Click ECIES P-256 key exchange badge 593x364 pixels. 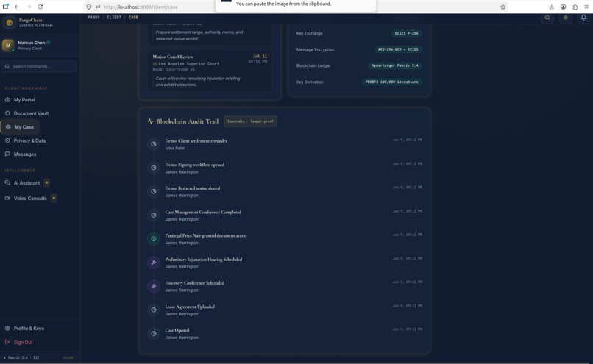[x=407, y=33]
